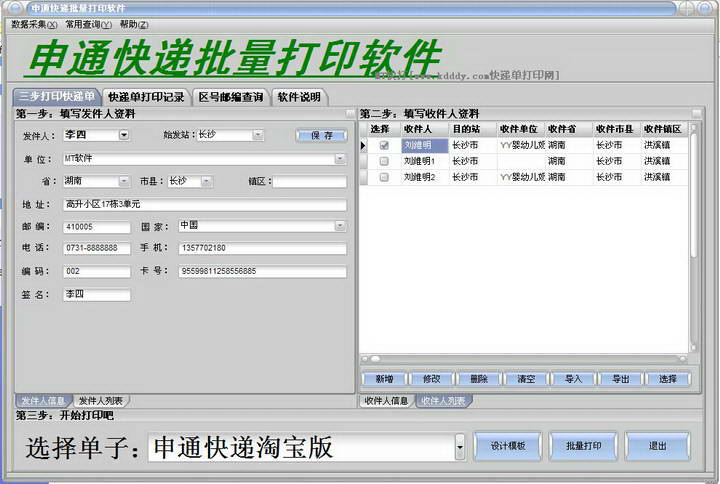Click the application icon in title bar
The image size is (720, 484).
point(15,8)
